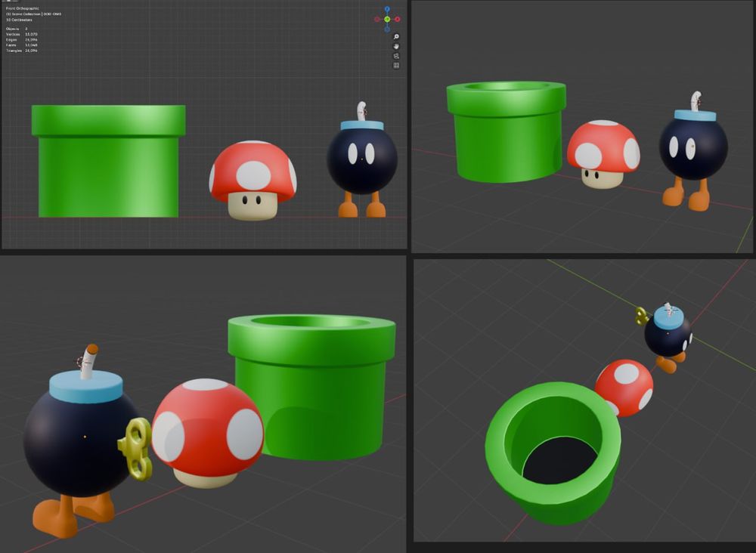Toggle the camera view icon
The height and width of the screenshot is (553, 756).
(x=396, y=56)
